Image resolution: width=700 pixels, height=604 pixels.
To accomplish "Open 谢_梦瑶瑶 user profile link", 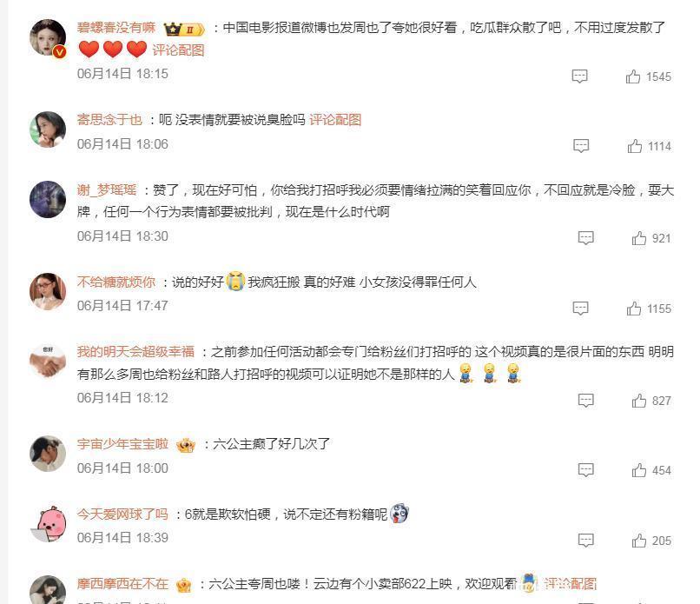I will click(x=107, y=189).
